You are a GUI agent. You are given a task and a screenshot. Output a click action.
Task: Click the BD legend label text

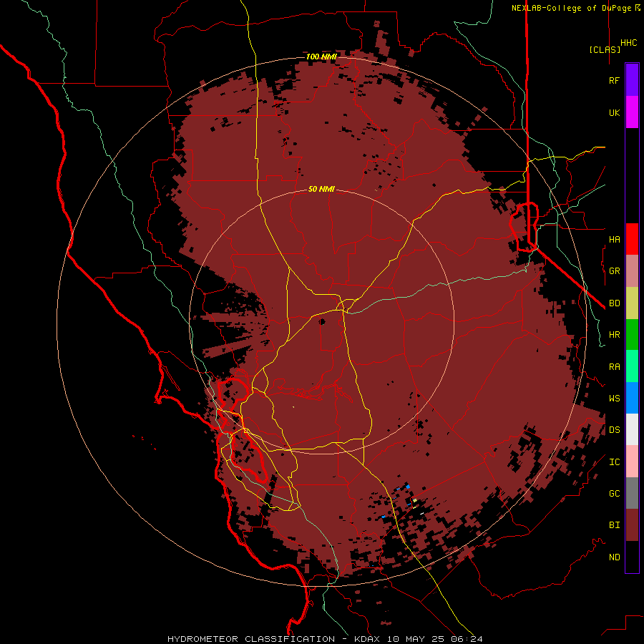(x=614, y=303)
